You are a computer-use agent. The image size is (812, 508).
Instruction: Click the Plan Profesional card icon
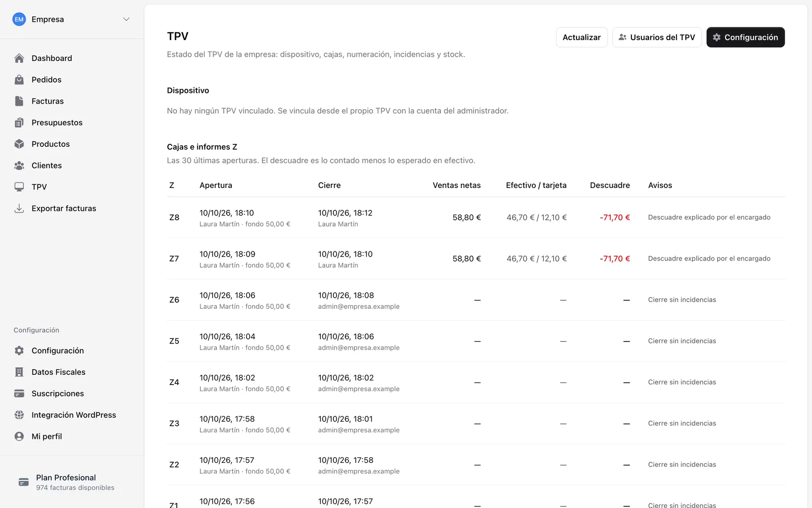24,482
